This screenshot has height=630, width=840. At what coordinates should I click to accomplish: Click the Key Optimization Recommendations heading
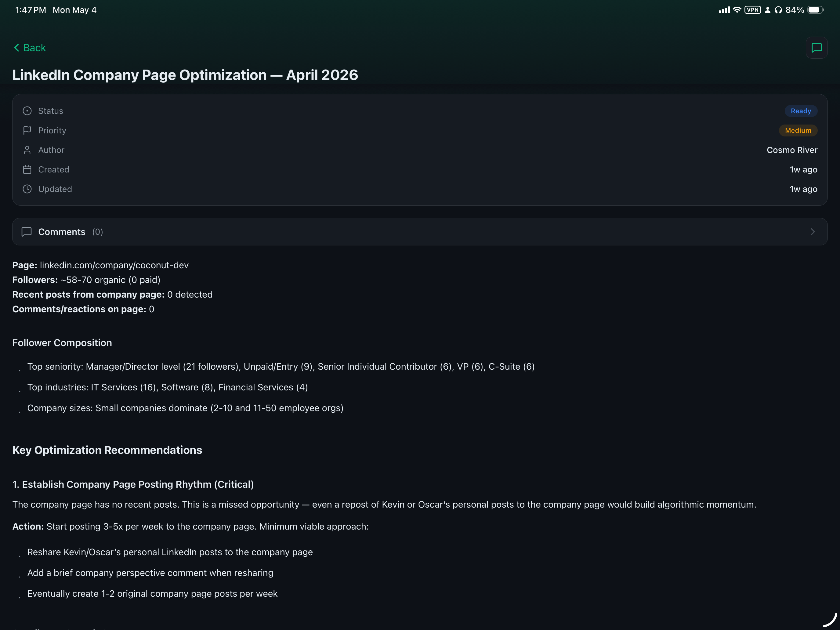(x=107, y=450)
